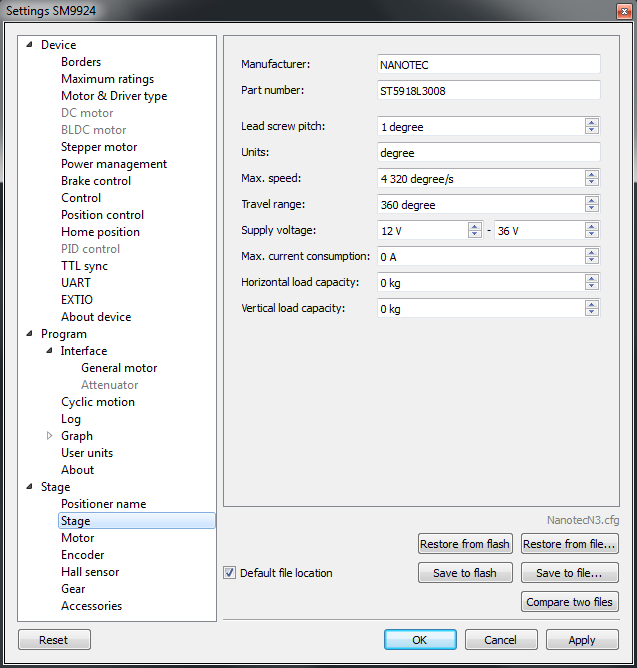Select Power management in the tree

[113, 164]
